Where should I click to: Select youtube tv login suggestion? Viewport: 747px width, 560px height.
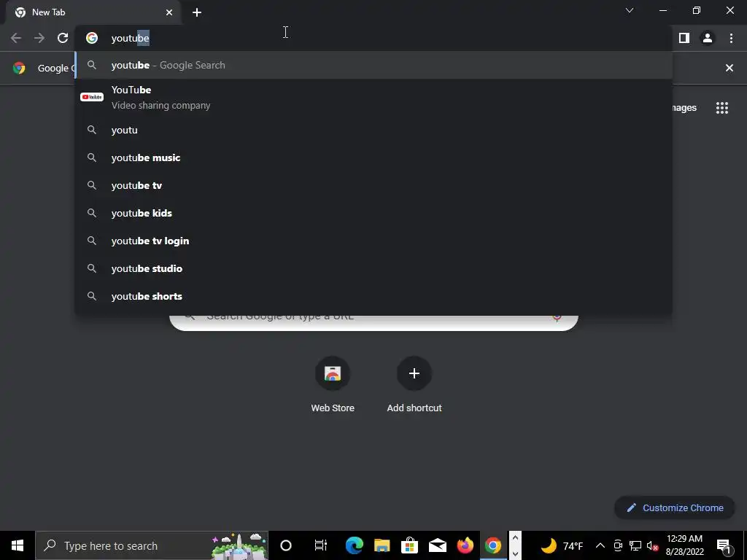[x=374, y=241]
